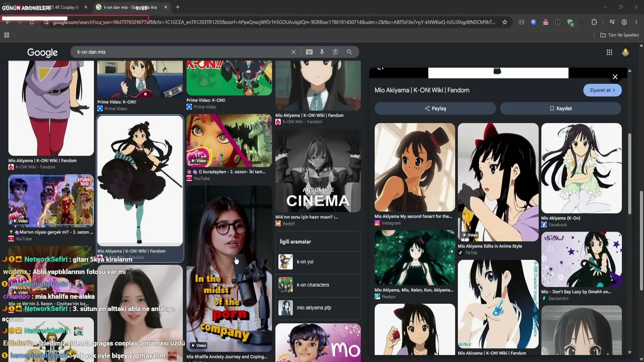Click the DeviantArt source icon
This screenshot has height=362, width=644.
tap(544, 299)
